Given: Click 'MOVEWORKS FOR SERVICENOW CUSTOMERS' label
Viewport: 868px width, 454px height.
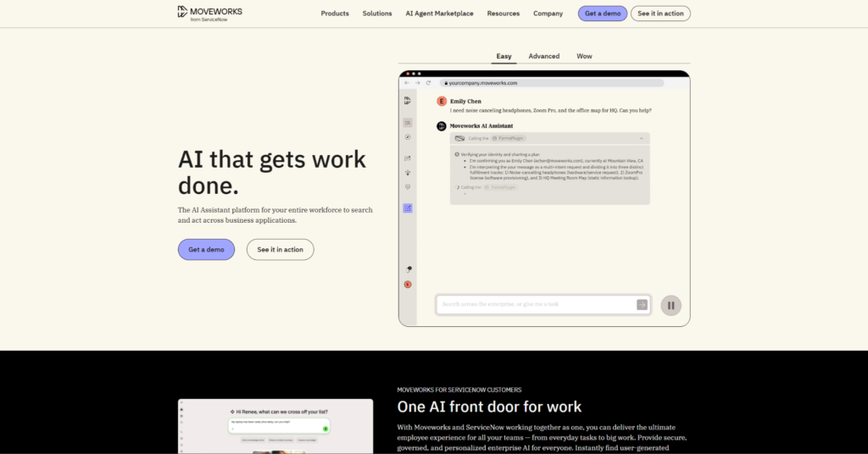Looking at the screenshot, I should click(x=459, y=390).
